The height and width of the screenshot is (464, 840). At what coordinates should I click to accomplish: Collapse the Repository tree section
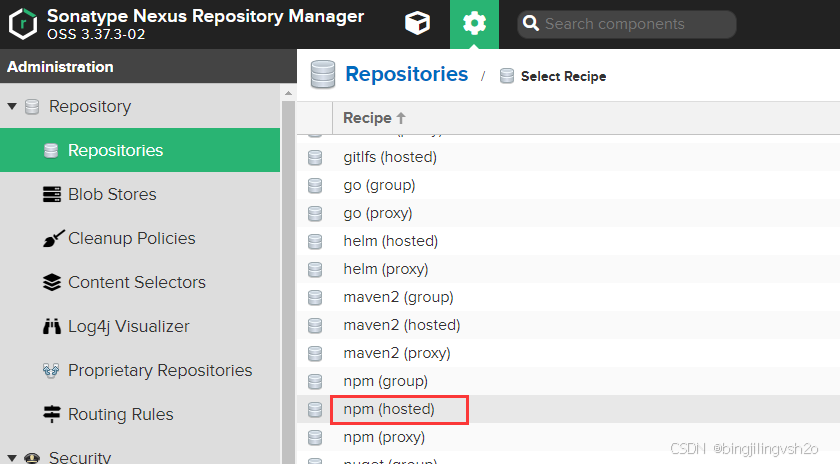click(x=12, y=107)
